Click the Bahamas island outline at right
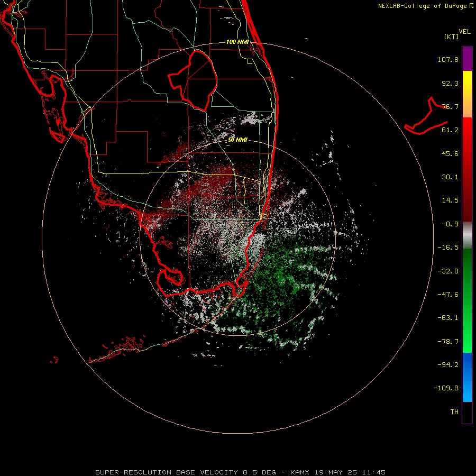Image resolution: width=476 pixels, height=476 pixels. click(x=426, y=116)
